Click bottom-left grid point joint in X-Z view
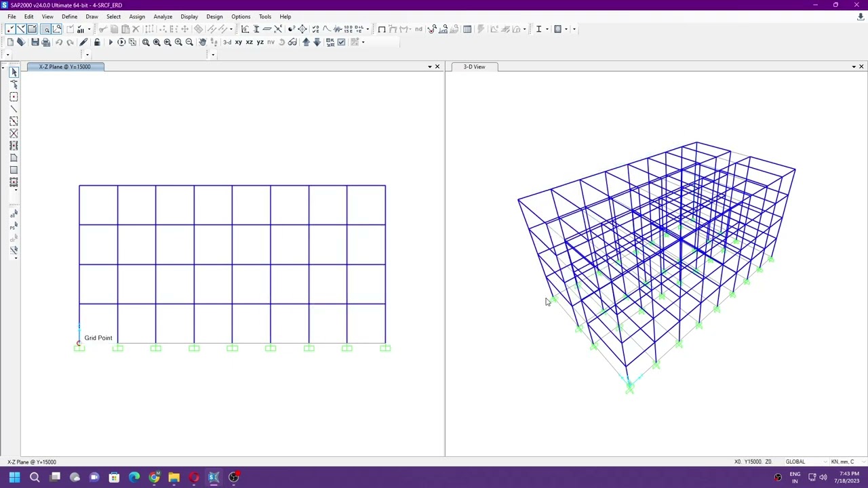This screenshot has width=868, height=488. pyautogui.click(x=79, y=343)
